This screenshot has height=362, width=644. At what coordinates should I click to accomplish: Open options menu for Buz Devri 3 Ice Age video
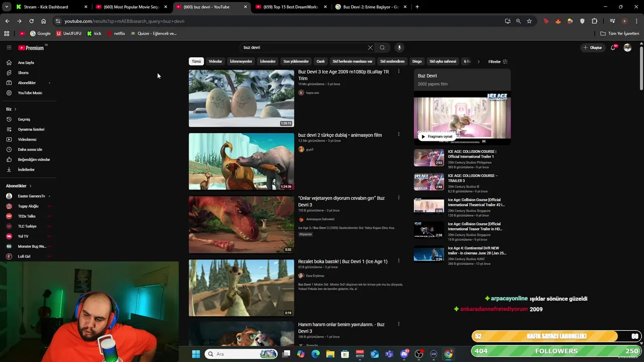point(398,72)
